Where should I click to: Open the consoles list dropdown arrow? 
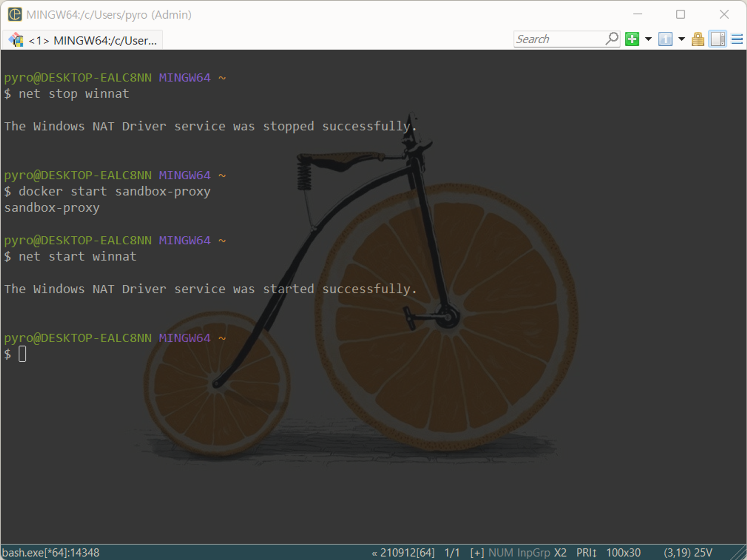pyautogui.click(x=682, y=39)
